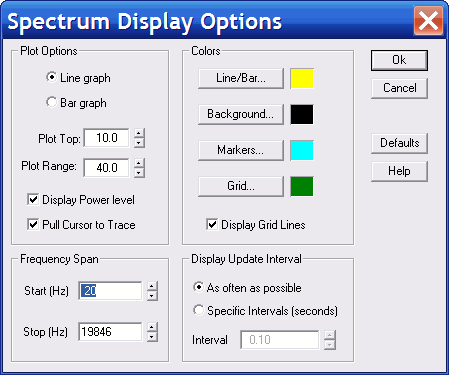
Task: Close the Spectrum Display Options dialog
Action: 428,21
